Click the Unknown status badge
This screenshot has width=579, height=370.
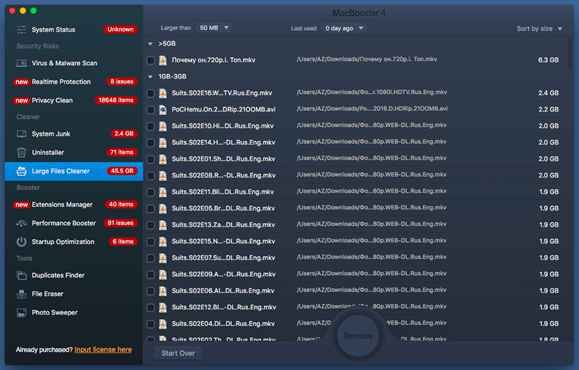[120, 30]
